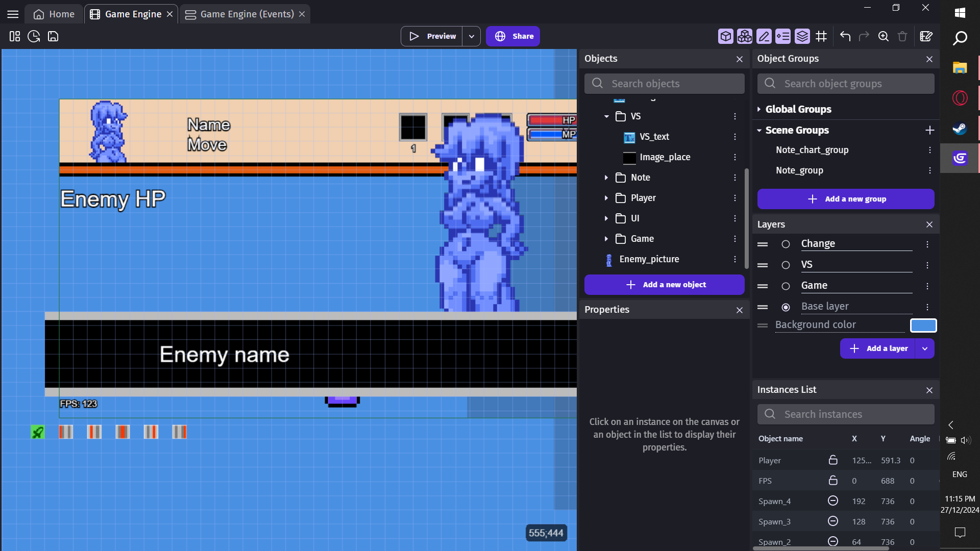This screenshot has height=551, width=980.
Task: Collapse the VS folder
Action: point(606,116)
